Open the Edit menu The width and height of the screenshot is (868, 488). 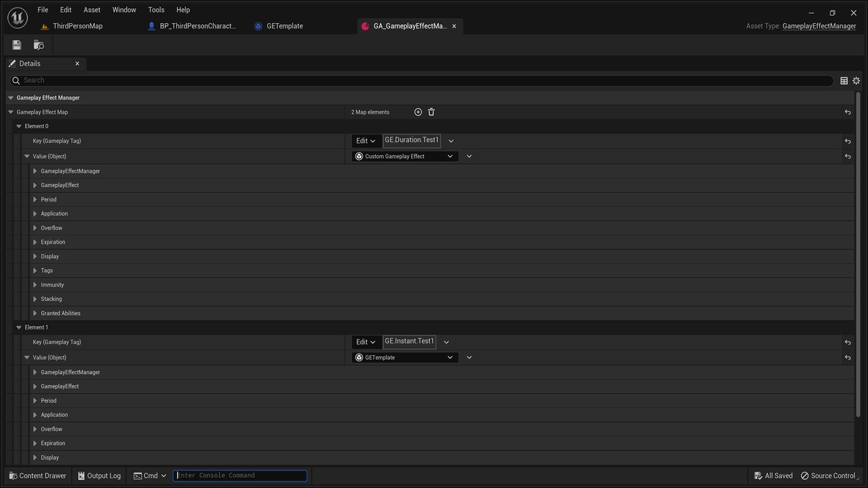click(66, 9)
